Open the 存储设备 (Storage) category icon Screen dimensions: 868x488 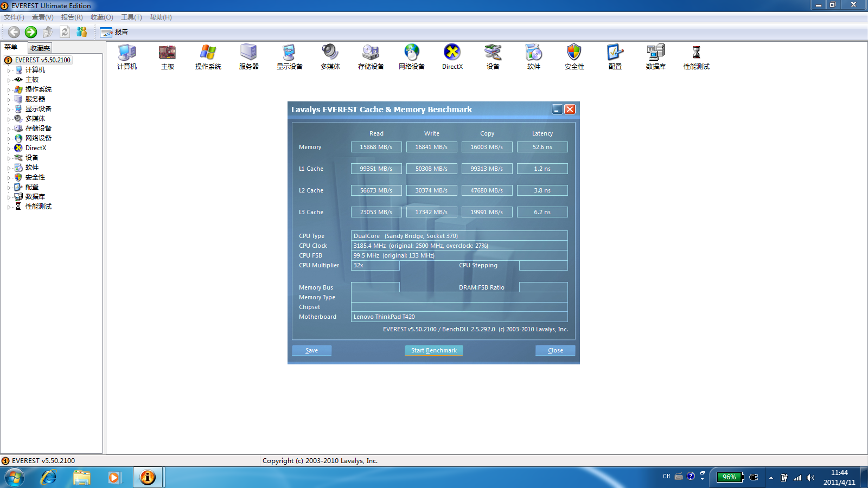(x=371, y=57)
